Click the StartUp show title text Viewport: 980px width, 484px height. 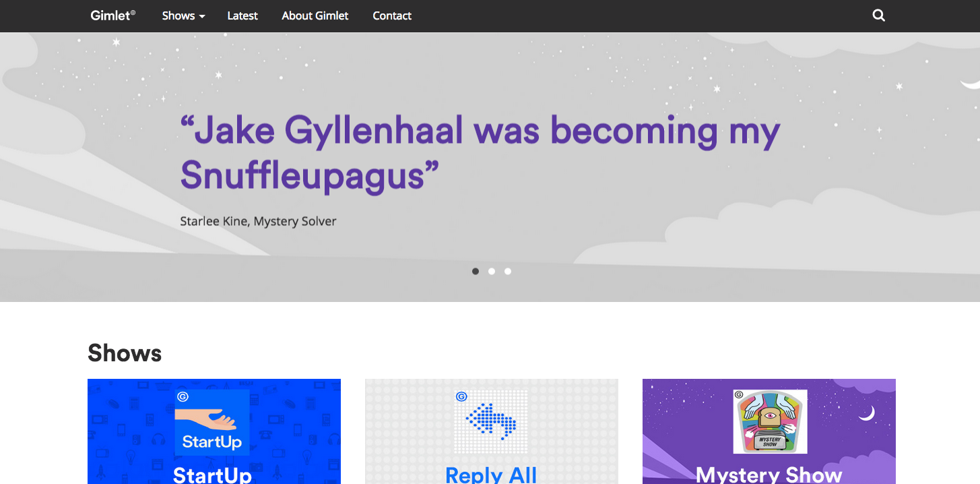212,475
